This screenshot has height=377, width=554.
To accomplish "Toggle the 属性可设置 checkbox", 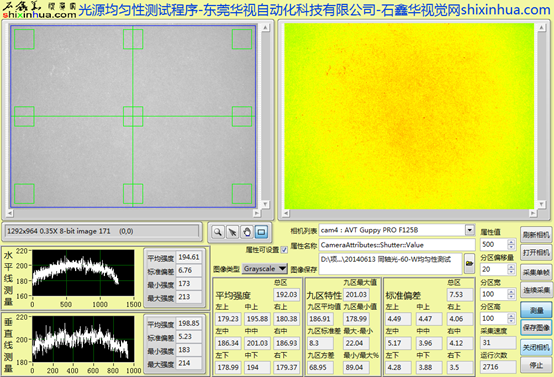I will point(284,250).
